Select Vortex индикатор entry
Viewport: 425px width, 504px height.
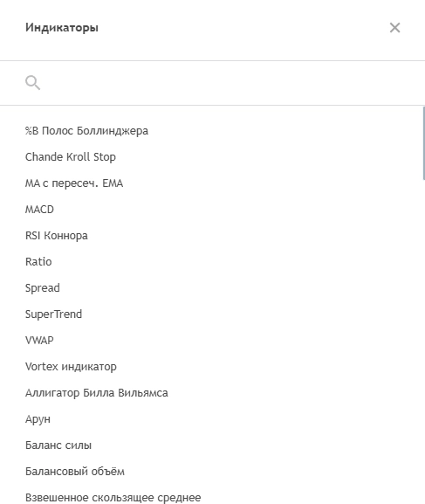coord(212,367)
